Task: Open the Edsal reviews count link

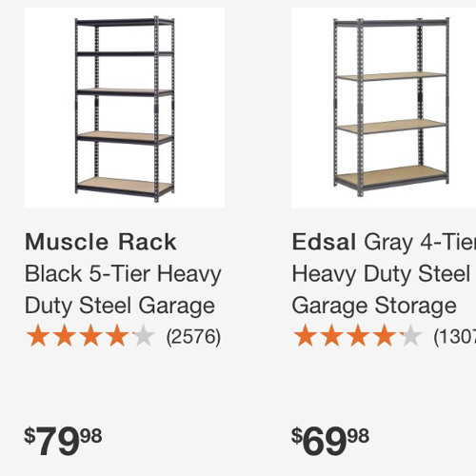Action: coord(455,337)
